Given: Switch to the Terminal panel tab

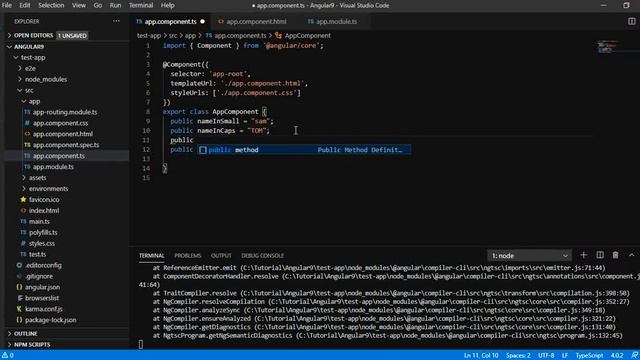Looking at the screenshot, I should pos(151,256).
